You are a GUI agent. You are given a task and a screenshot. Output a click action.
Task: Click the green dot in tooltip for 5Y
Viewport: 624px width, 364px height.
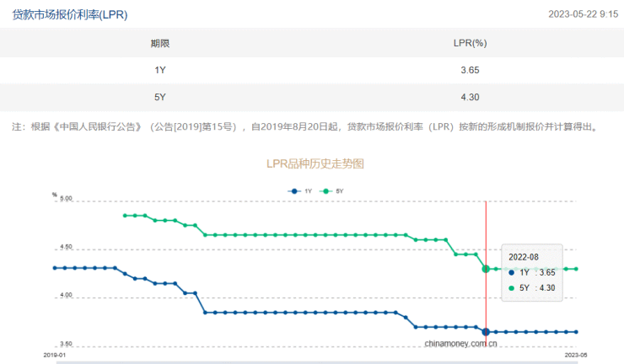[x=512, y=288]
